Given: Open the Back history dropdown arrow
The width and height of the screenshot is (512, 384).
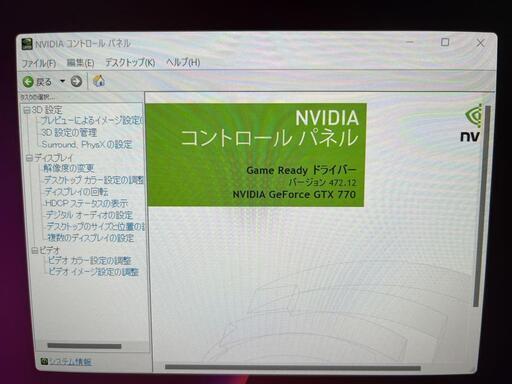Looking at the screenshot, I should [x=62, y=81].
